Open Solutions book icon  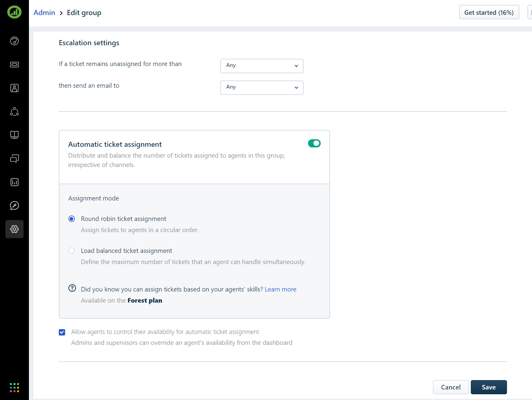point(14,135)
